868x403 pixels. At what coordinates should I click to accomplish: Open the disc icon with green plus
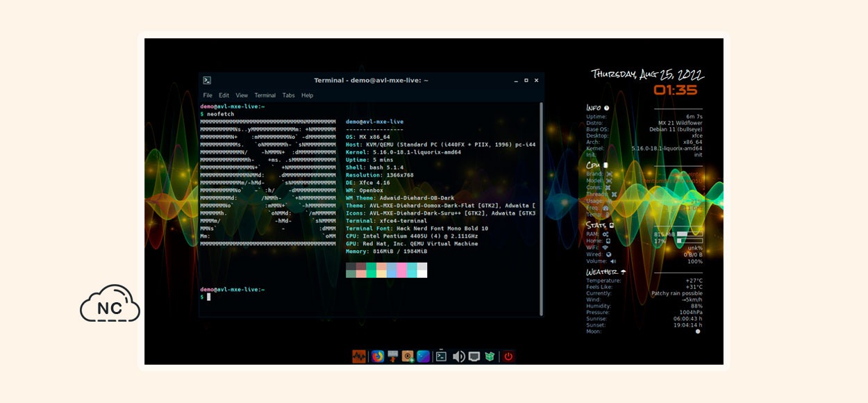click(x=408, y=356)
